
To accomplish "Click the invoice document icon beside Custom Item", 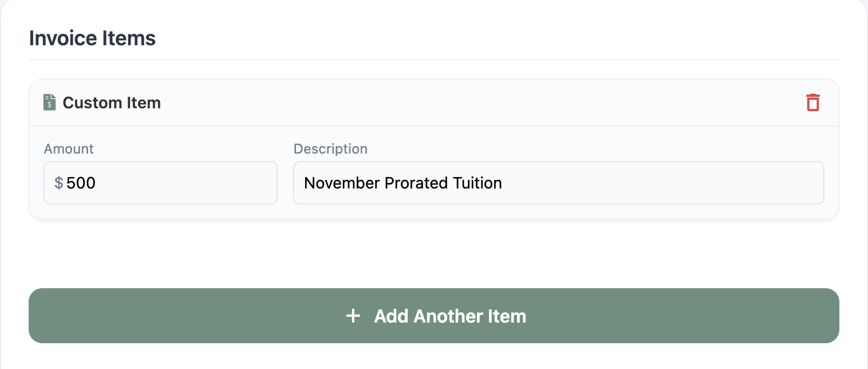I will [x=50, y=103].
